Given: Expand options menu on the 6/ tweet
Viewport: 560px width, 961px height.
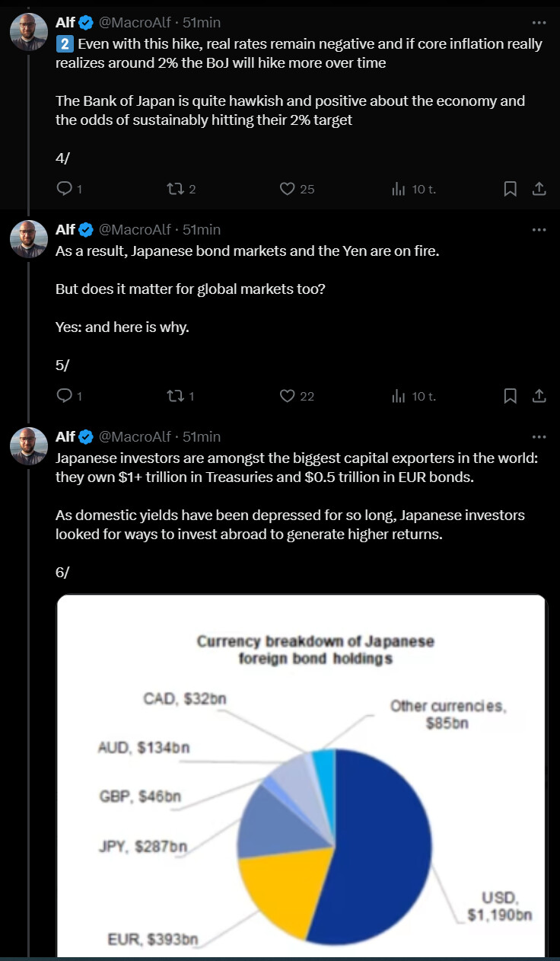Looking at the screenshot, I should 539,437.
